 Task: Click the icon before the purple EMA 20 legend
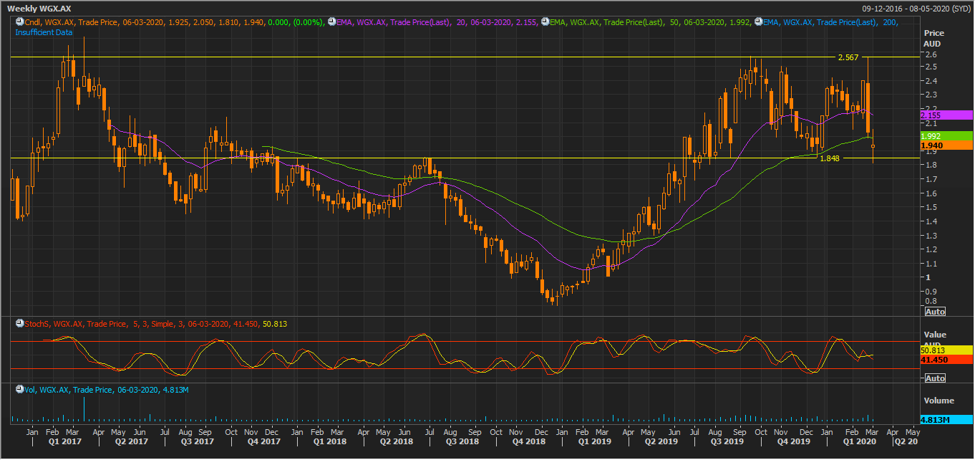pos(330,22)
